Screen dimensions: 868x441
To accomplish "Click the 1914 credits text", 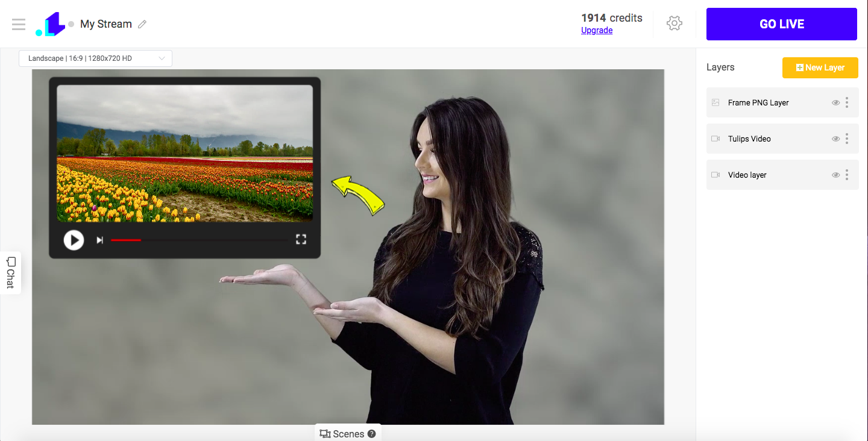I will (612, 18).
